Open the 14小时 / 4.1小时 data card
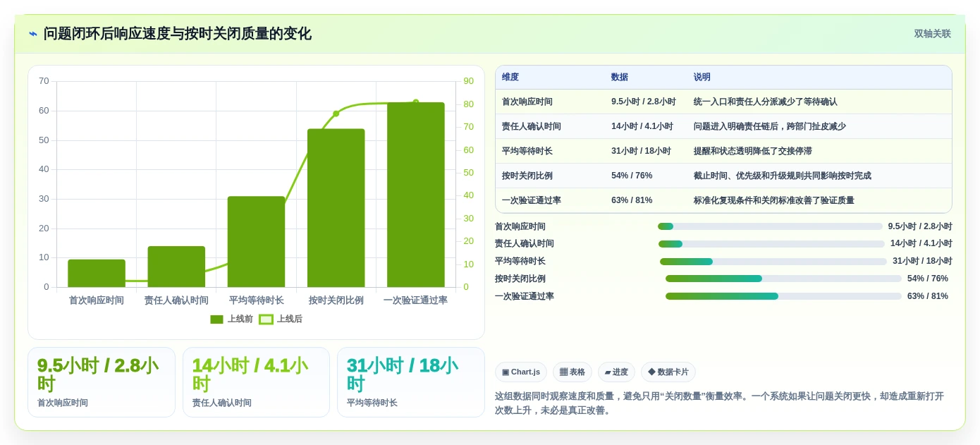 click(x=256, y=382)
